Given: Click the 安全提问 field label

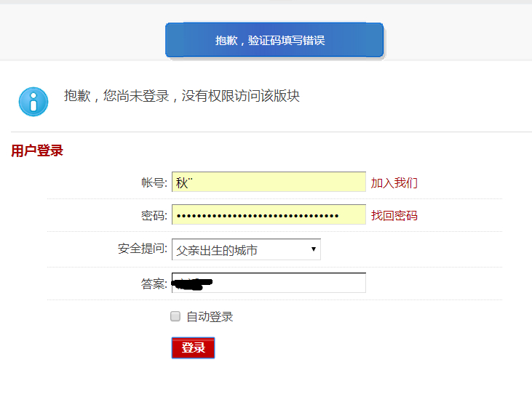Looking at the screenshot, I should coord(143,249).
